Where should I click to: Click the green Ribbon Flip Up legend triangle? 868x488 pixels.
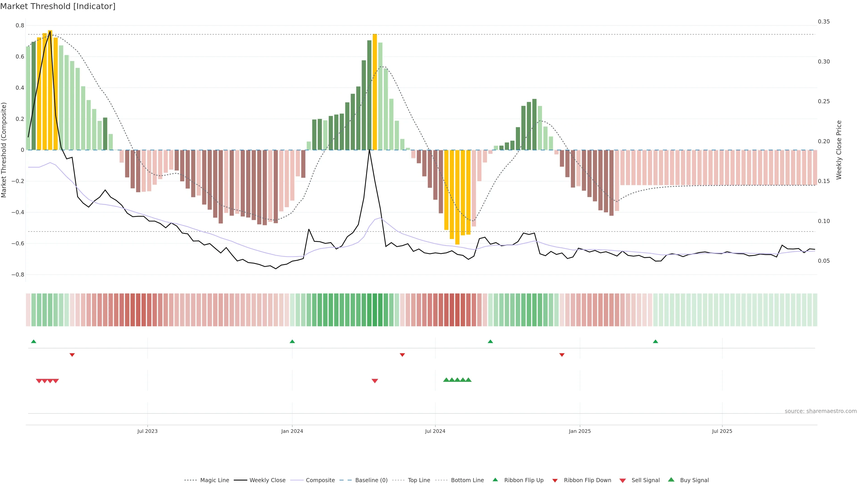point(495,480)
